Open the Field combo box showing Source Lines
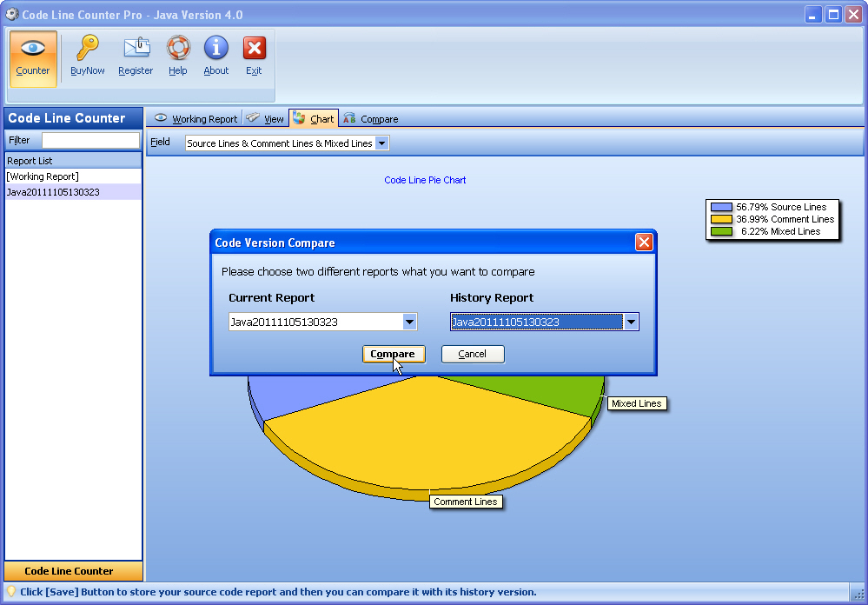The width and height of the screenshot is (868, 605). [288, 143]
